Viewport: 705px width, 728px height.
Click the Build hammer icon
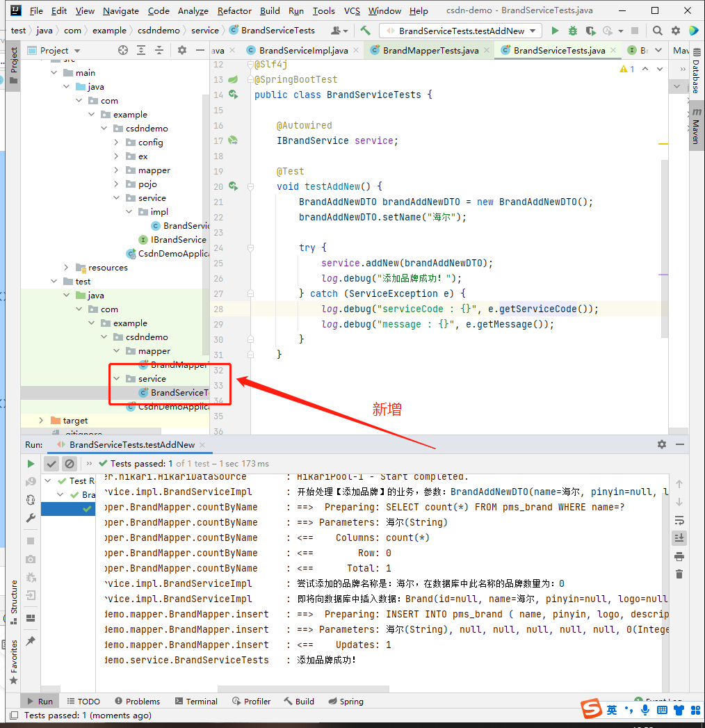(x=365, y=31)
